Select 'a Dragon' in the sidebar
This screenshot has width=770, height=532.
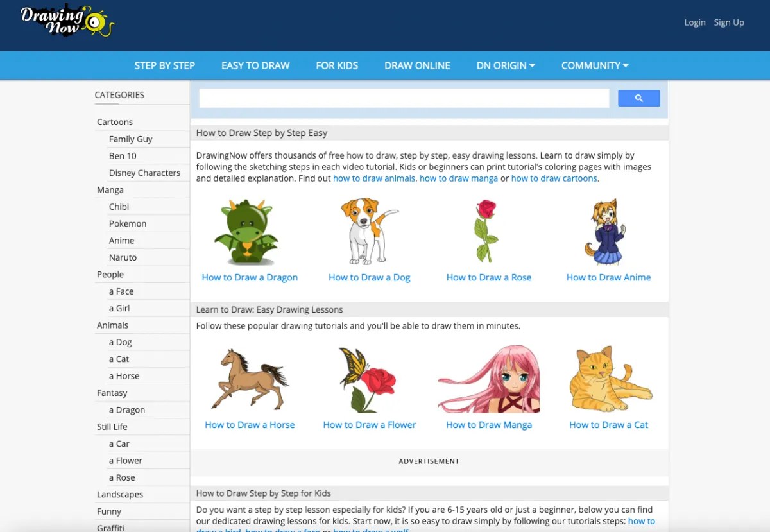point(127,409)
